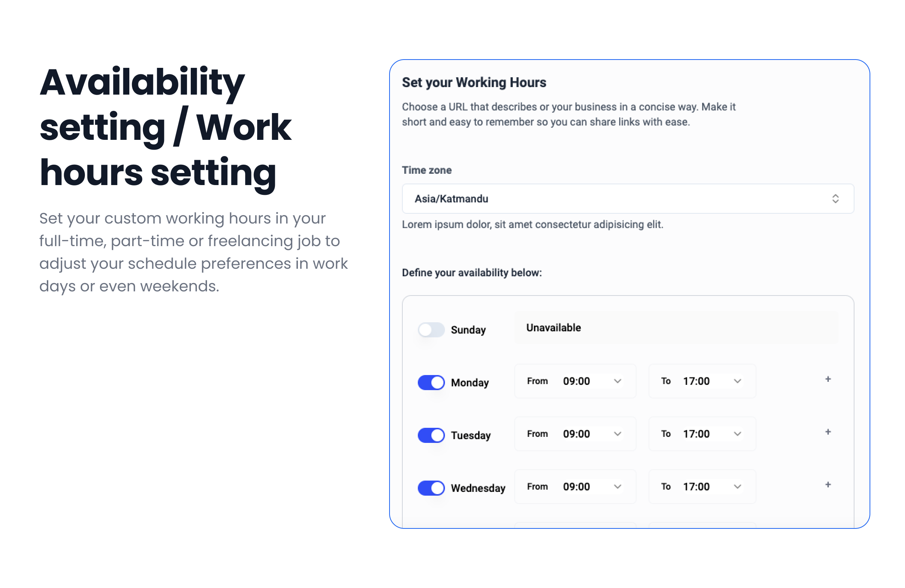The width and height of the screenshot is (905, 588).
Task: Click the Wednesday day label
Action: (478, 488)
